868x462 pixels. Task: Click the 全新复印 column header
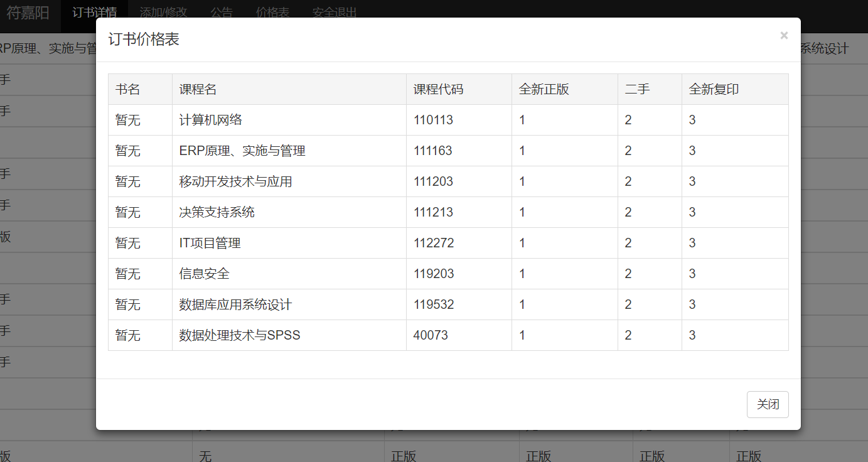[x=714, y=89]
